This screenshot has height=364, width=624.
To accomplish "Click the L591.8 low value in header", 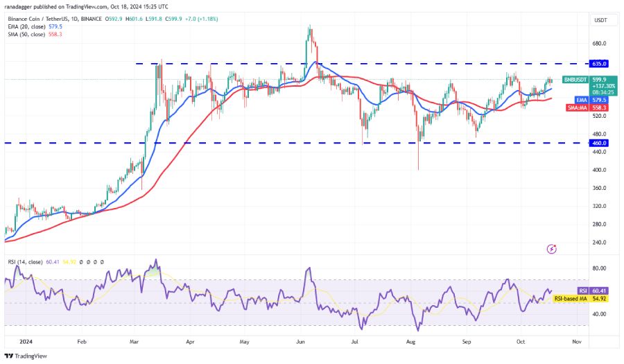I will click(x=154, y=19).
